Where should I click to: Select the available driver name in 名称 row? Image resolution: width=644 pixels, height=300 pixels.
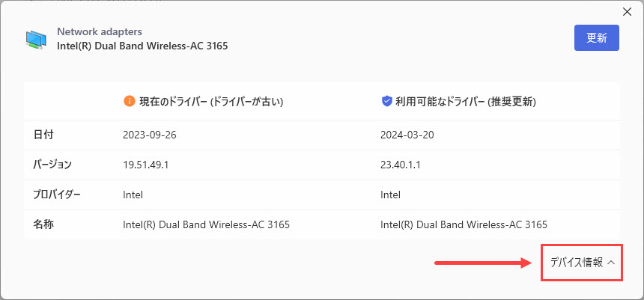point(464,225)
